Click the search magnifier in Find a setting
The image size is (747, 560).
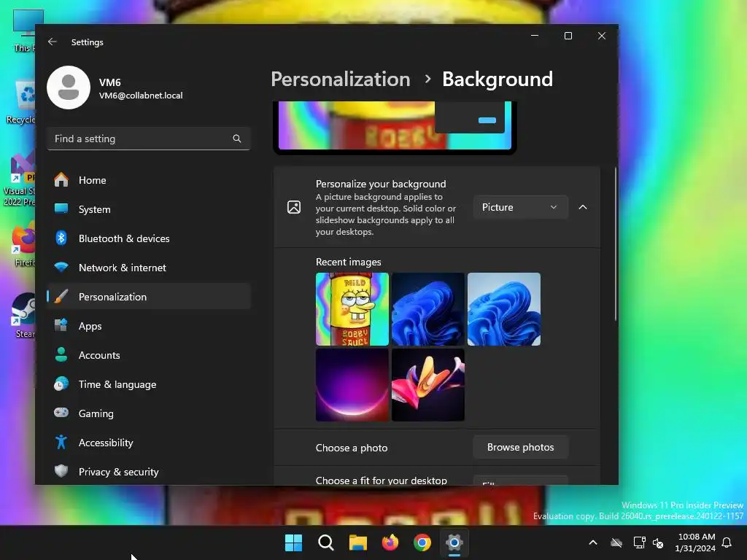pyautogui.click(x=237, y=139)
